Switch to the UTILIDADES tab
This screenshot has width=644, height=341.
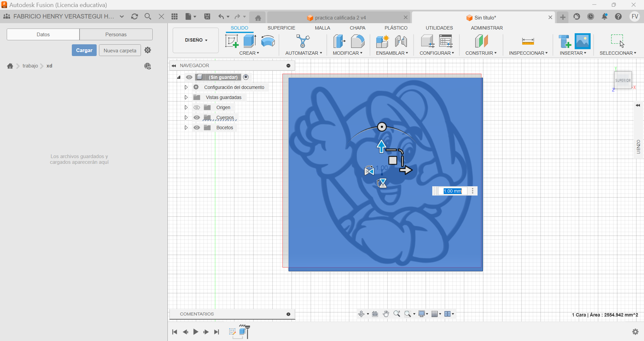click(x=439, y=28)
